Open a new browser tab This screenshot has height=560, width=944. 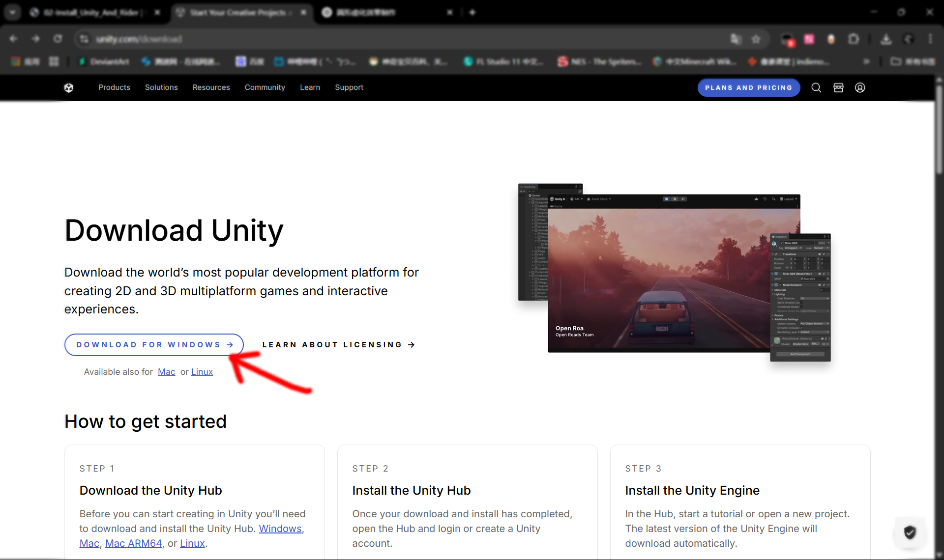472,12
